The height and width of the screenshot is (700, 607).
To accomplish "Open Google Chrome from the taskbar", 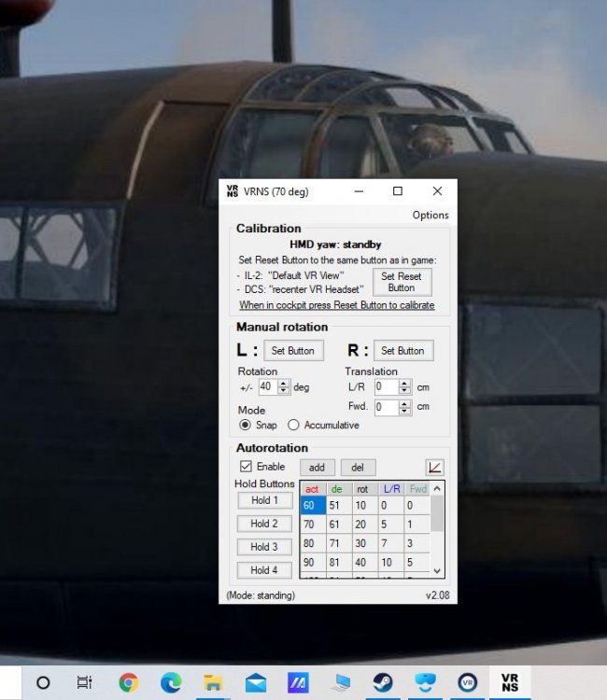I will (129, 683).
